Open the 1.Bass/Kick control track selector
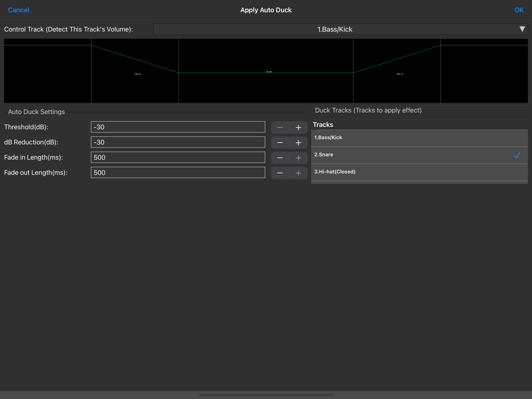 [340, 29]
